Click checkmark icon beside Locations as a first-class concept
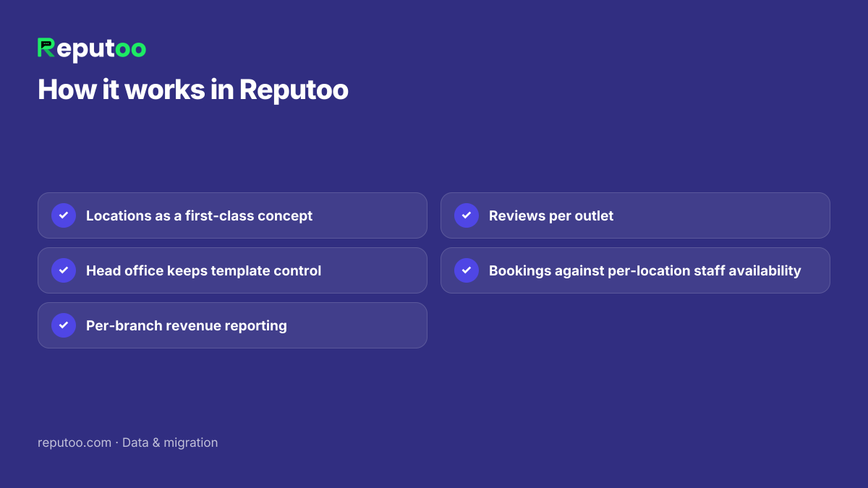The width and height of the screenshot is (868, 488). click(x=64, y=215)
